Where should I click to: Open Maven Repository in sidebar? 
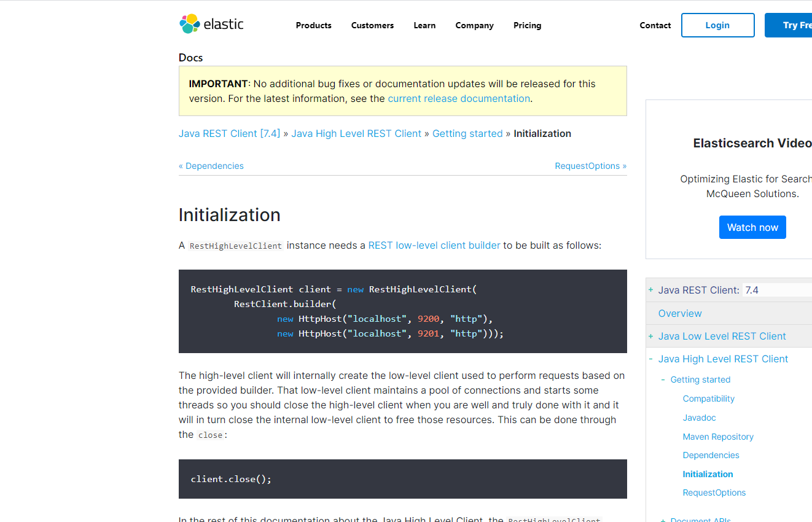(718, 437)
